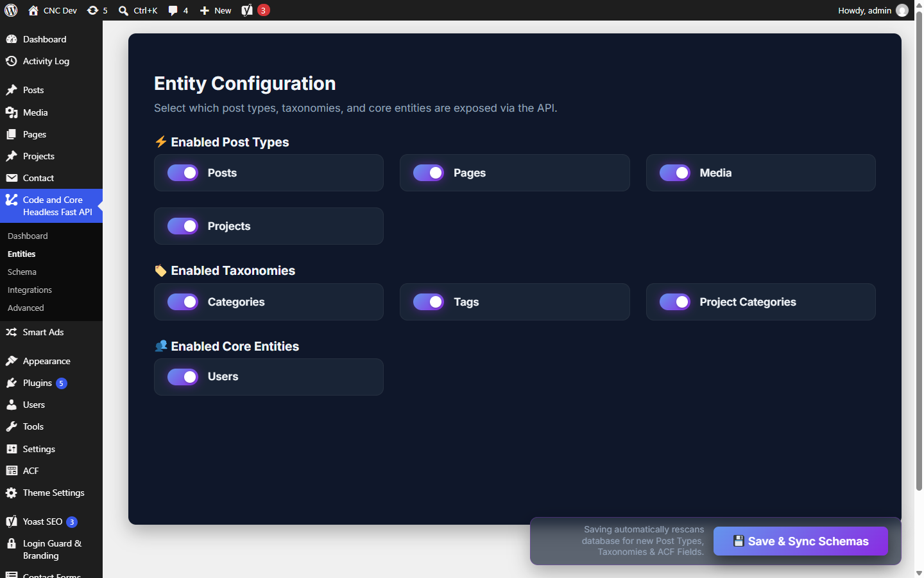The image size is (924, 578).
Task: Click the scrollbar down arrow
Action: pyautogui.click(x=919, y=573)
